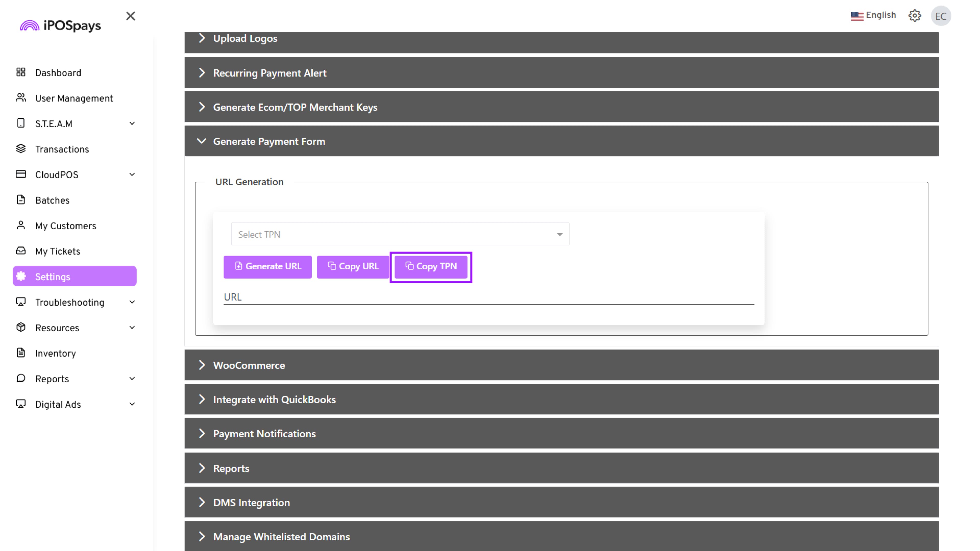
Task: Open User Management menu item
Action: [74, 98]
